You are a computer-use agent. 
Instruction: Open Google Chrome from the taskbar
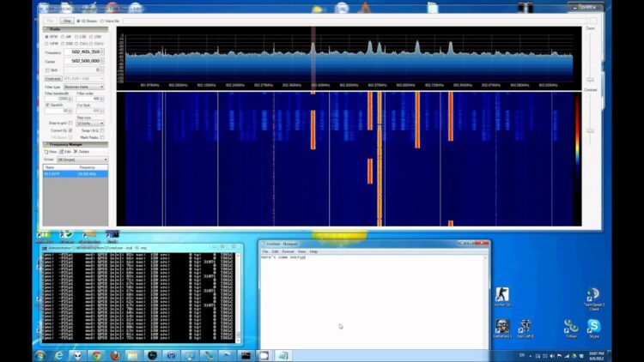pos(96,355)
